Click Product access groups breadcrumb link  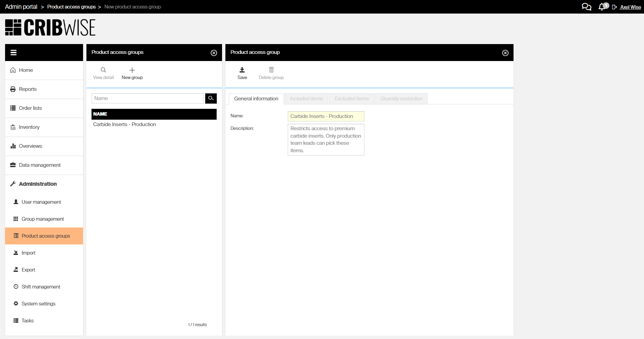click(x=72, y=7)
